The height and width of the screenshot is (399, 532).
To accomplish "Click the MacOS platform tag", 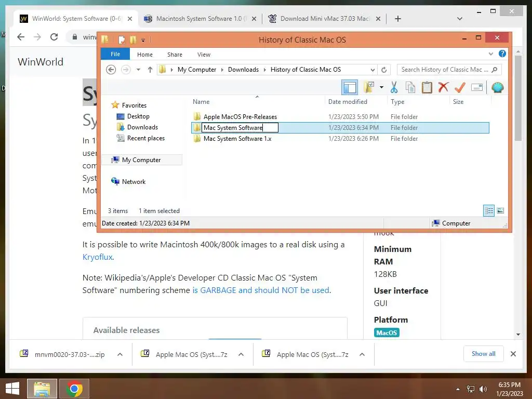I will click(x=387, y=332).
